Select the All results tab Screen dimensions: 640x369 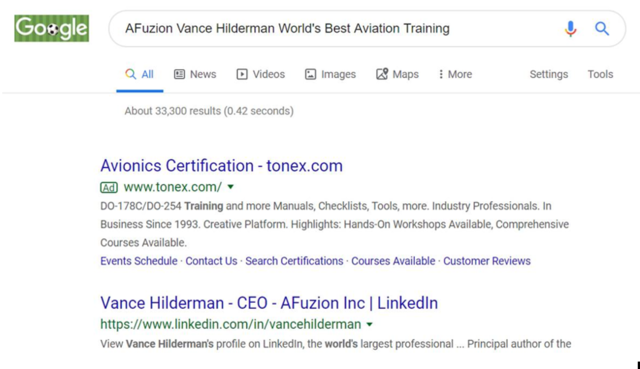[140, 74]
